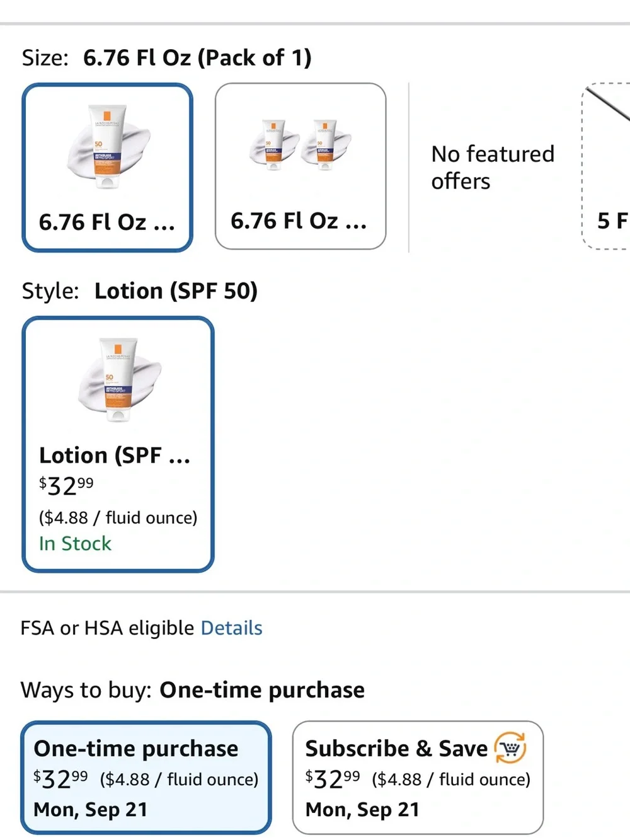Click the Style: Lotion (SPF 50) heading

coord(140,291)
